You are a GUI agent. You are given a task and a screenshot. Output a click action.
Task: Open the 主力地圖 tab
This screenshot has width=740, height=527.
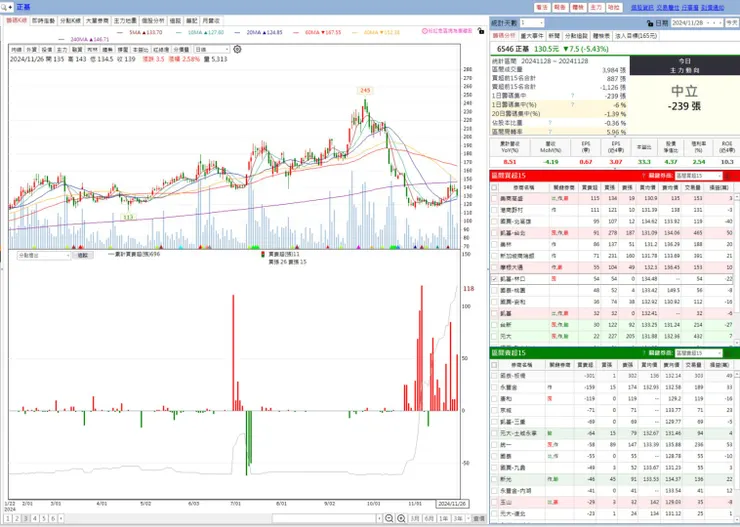pyautogui.click(x=125, y=21)
